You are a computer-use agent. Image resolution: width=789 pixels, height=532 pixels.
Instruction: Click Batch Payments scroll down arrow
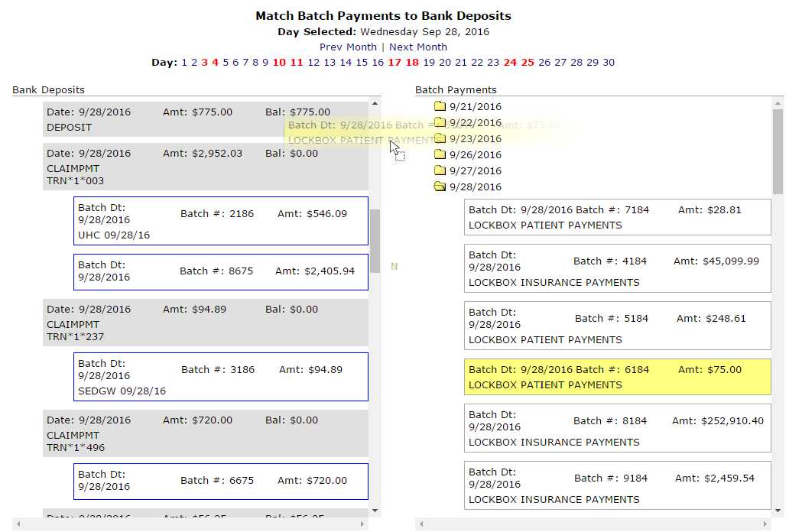click(x=778, y=511)
